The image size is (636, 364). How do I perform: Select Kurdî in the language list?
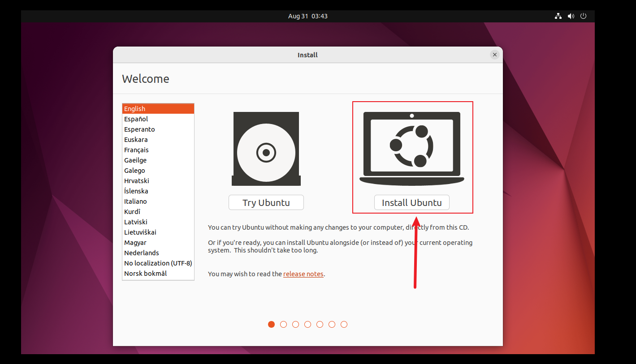(158, 212)
